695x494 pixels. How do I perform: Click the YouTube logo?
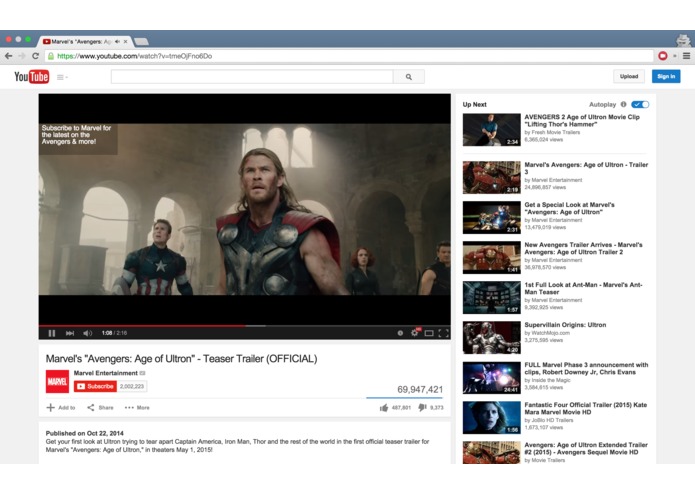(x=31, y=77)
